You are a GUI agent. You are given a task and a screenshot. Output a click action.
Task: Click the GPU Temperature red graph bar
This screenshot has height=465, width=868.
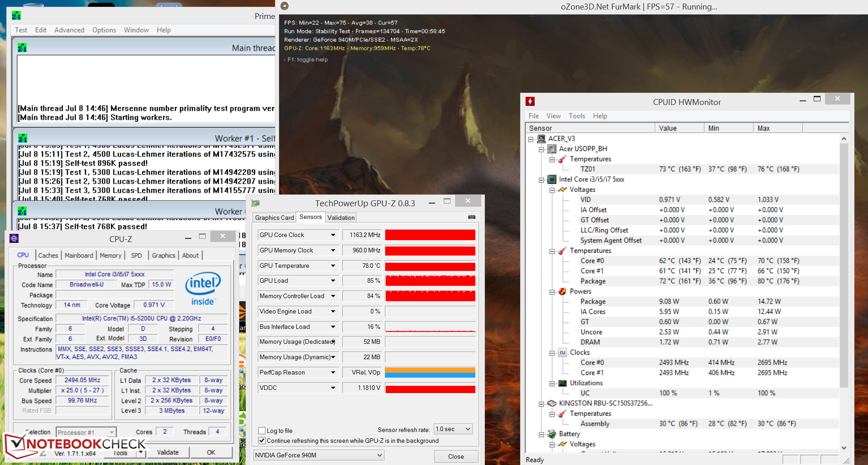430,266
